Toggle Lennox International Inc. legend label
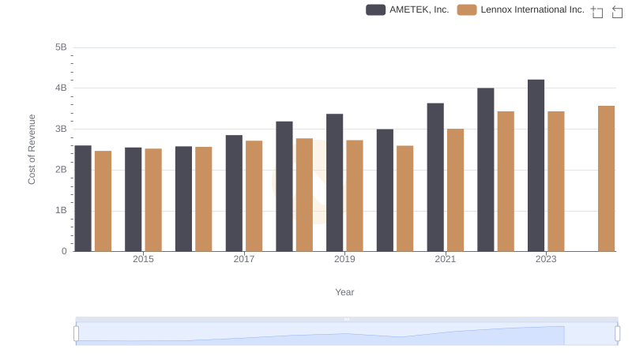 (532, 9)
